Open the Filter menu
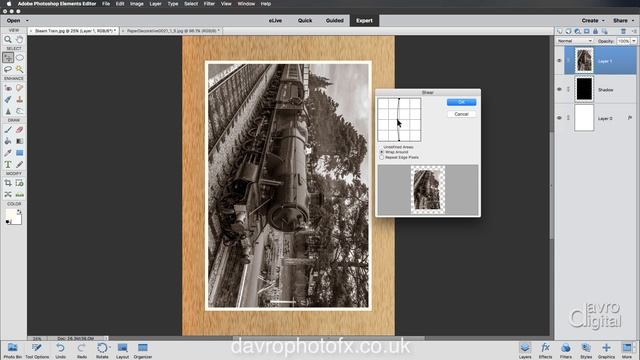Image resolution: width=640 pixels, height=360 pixels. pyautogui.click(x=209, y=4)
